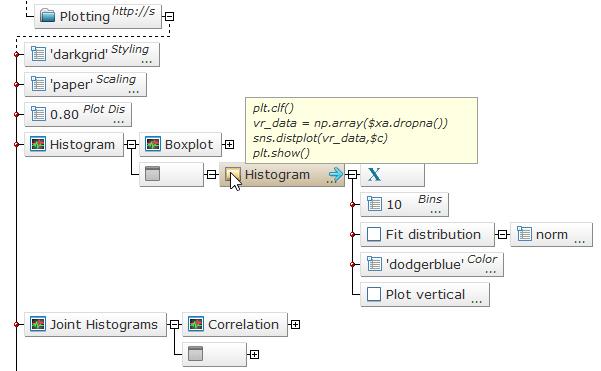Select the 'dodgerblue' Color item
The height and width of the screenshot is (371, 601).
pos(432,264)
